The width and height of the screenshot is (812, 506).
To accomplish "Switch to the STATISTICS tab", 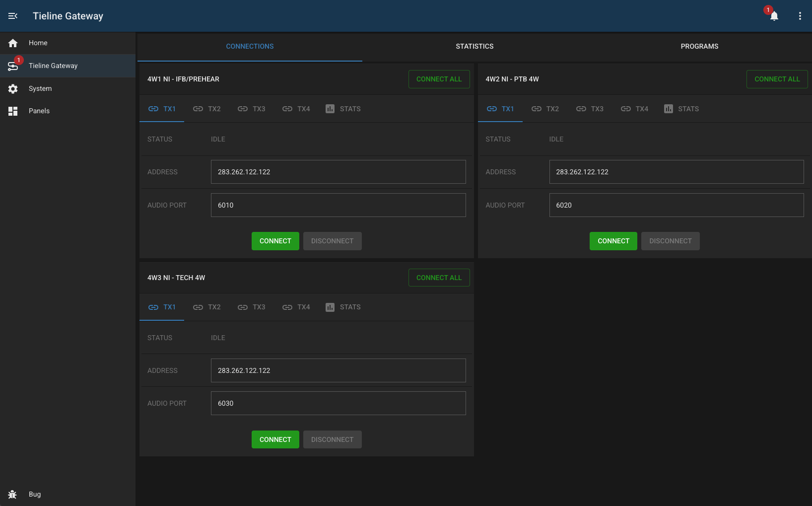I will coord(474,46).
